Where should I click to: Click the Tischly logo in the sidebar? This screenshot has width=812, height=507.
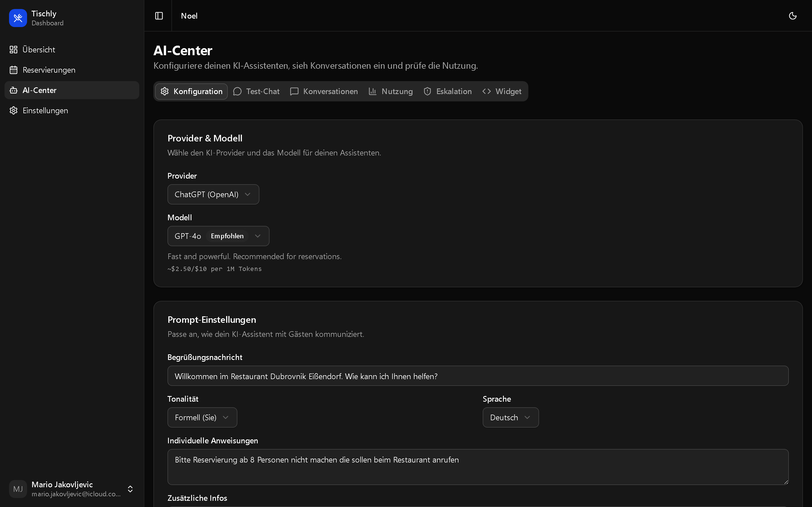pos(18,18)
